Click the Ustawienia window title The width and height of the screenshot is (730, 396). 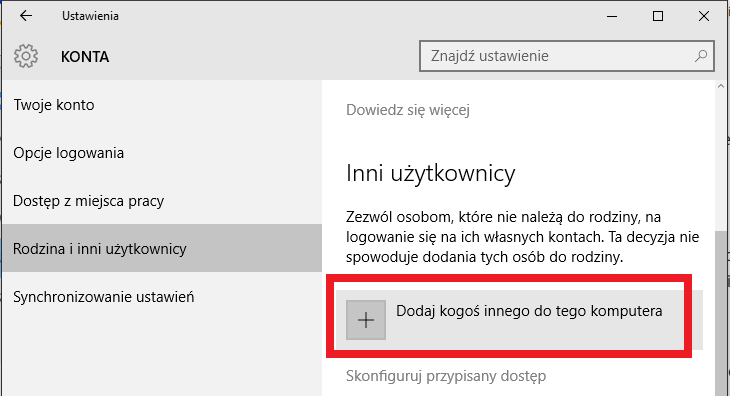tap(90, 16)
